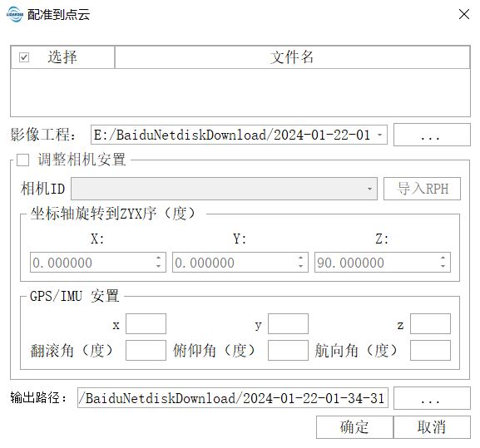Click the GPS/IMU z offset field
The width and height of the screenshot is (480, 448).
coord(430,323)
